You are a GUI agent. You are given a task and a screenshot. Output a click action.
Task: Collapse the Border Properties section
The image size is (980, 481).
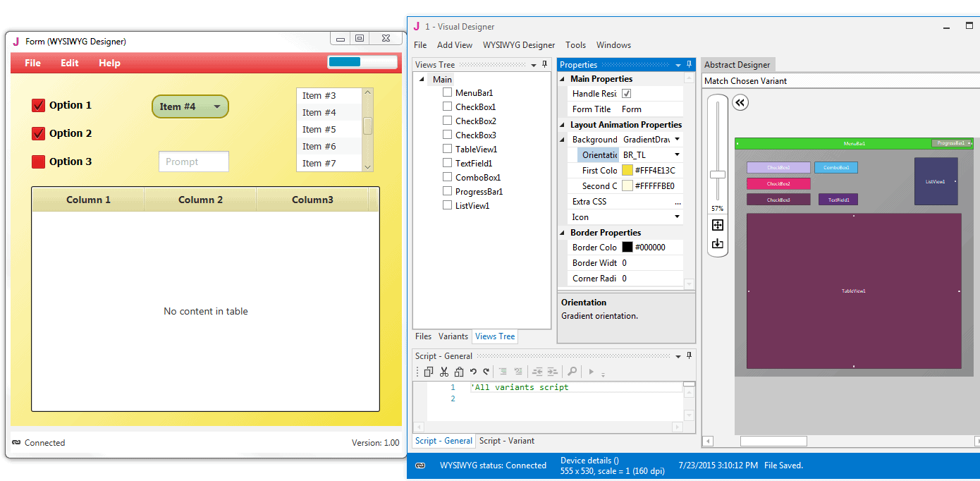click(563, 233)
